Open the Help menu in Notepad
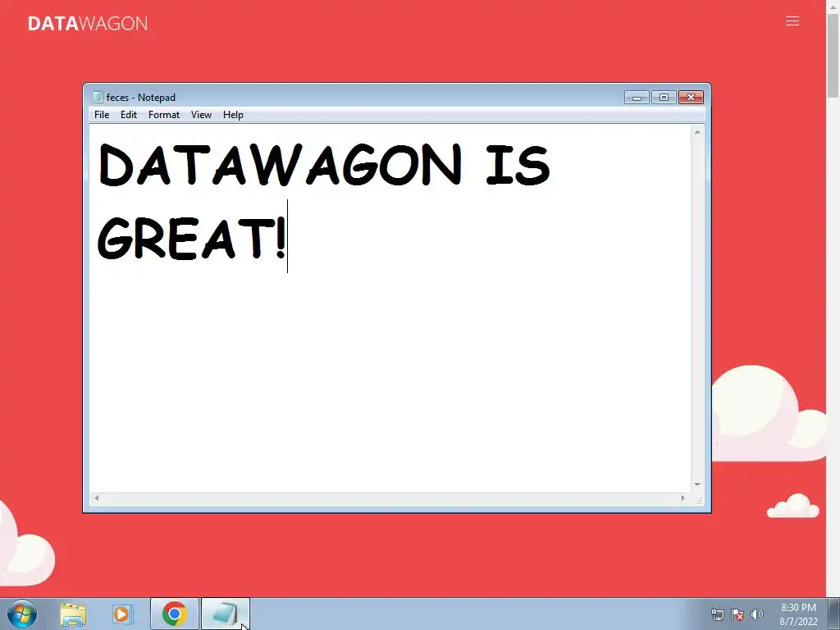Viewport: 840px width, 630px height. 233,115
